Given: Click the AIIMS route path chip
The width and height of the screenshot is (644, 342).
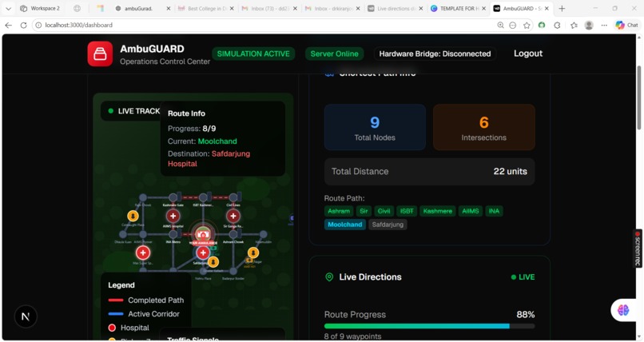Looking at the screenshot, I should coord(471,211).
